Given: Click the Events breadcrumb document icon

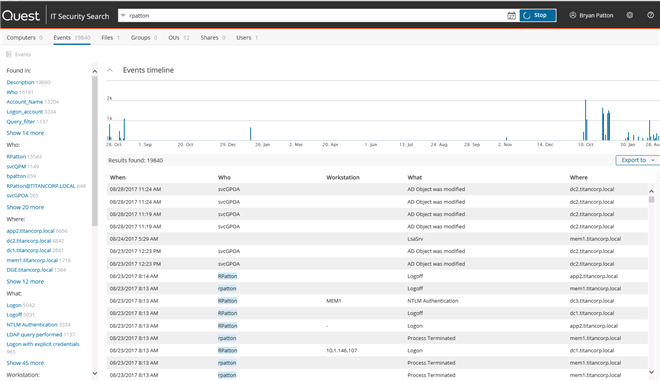Looking at the screenshot, I should pyautogui.click(x=8, y=54).
